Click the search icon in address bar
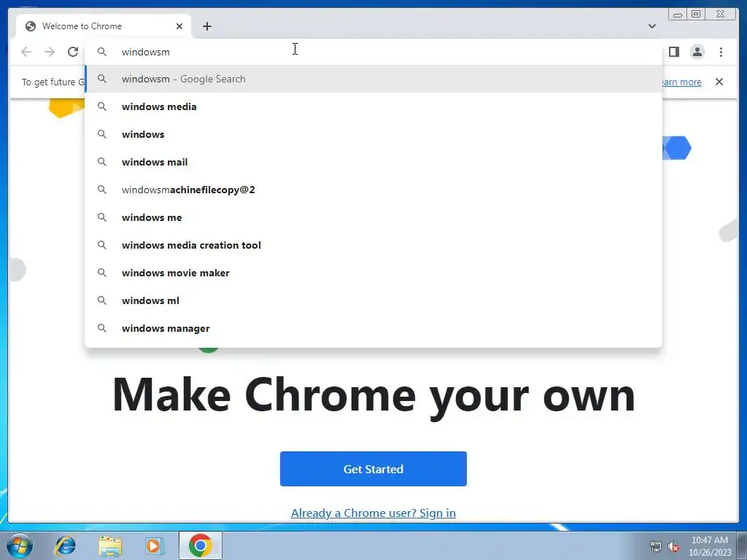Image resolution: width=747 pixels, height=560 pixels. pos(102,52)
